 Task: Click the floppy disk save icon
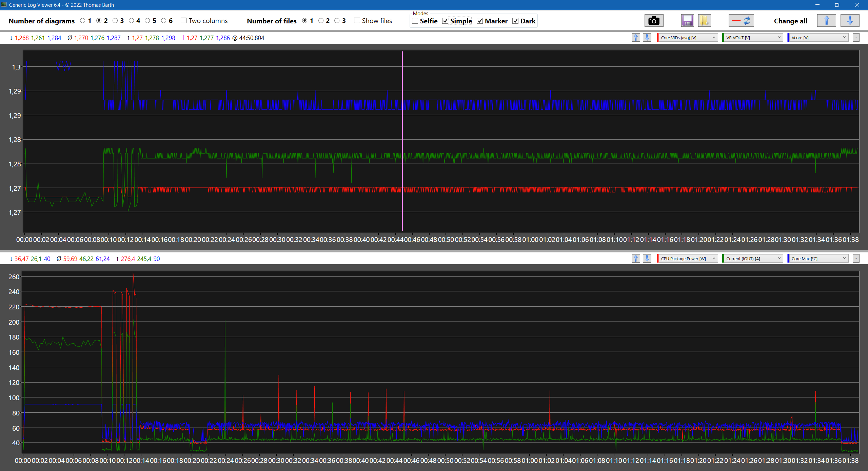(687, 21)
